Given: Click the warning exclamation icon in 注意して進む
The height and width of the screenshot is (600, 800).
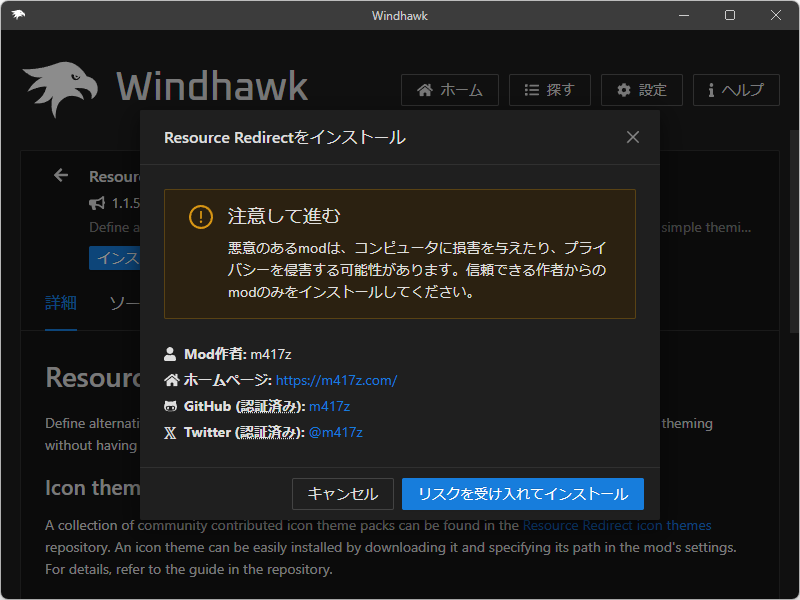Looking at the screenshot, I should pyautogui.click(x=200, y=216).
